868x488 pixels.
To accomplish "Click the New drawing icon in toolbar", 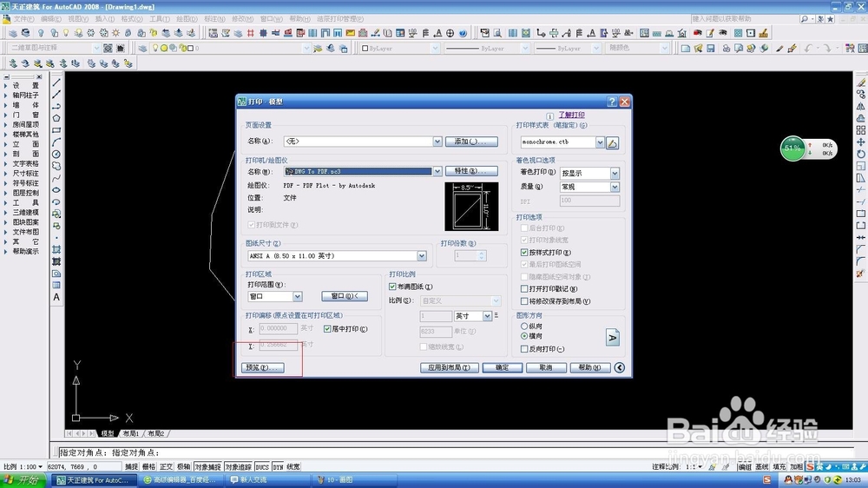I will (x=686, y=48).
